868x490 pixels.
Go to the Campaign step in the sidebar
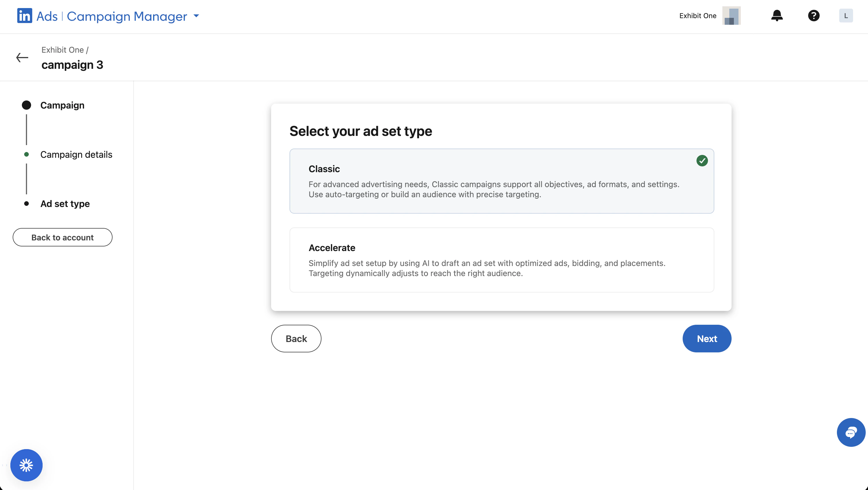click(x=62, y=105)
